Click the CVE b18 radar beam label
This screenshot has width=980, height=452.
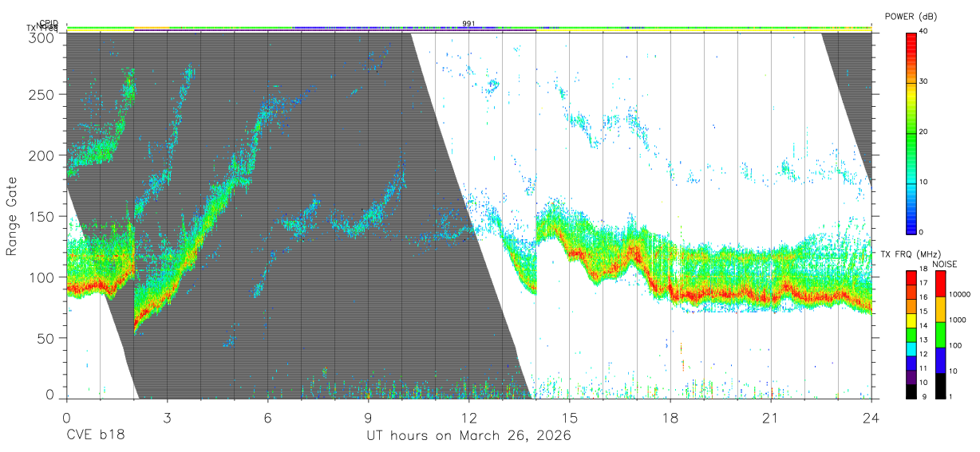(x=95, y=436)
